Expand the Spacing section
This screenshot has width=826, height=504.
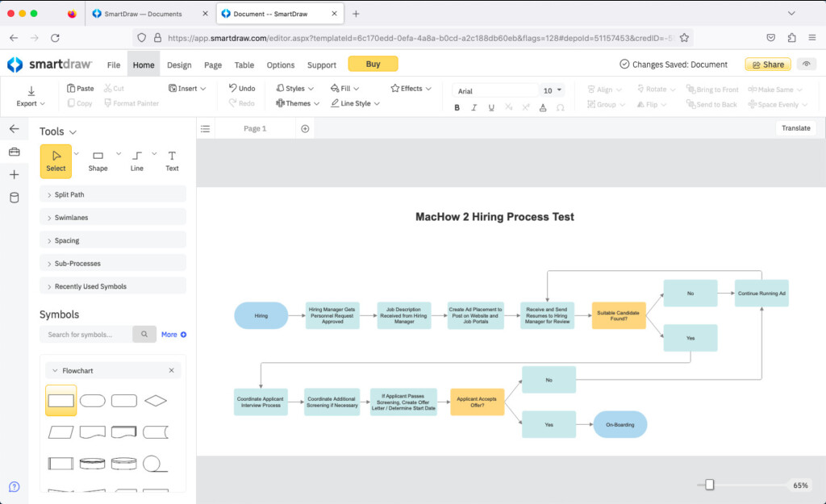[113, 240]
